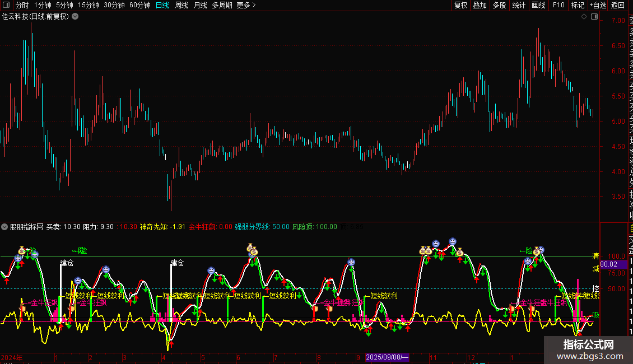The height and width of the screenshot is (364, 633).
Task: Click the 5.00 price axis label
Action: (x=618, y=121)
